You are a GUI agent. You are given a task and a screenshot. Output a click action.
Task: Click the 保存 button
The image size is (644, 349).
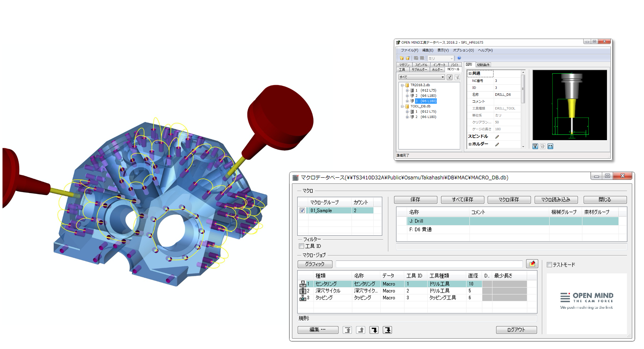416,200
